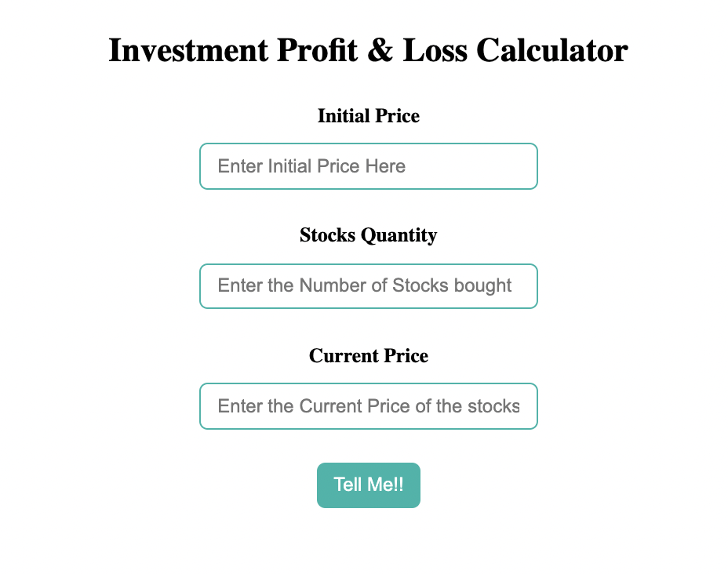Click placeholder 'Enter the Current Price of the stocks'
Image resolution: width=728 pixels, height=574 pixels.
point(369,406)
